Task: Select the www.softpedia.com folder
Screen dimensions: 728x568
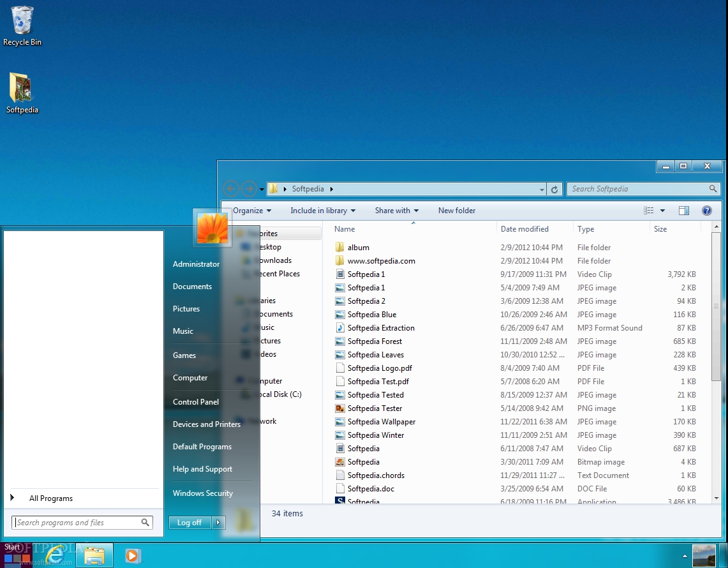Action: [x=516, y=261]
